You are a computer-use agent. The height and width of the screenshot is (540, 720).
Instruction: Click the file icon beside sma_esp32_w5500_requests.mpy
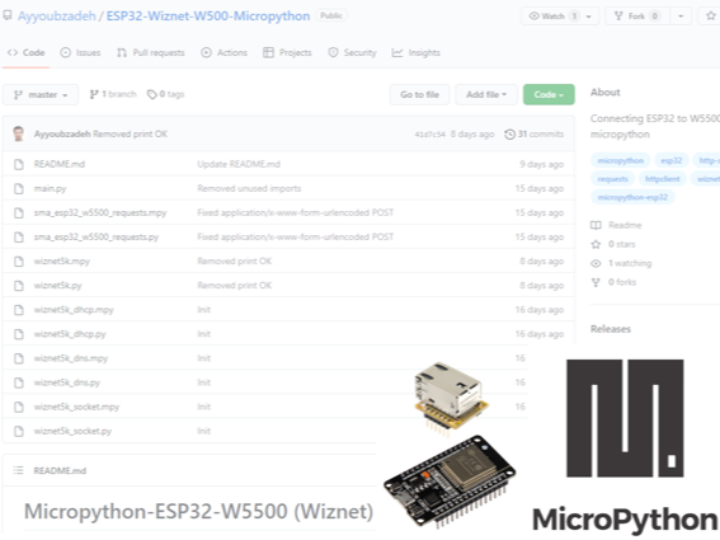(x=19, y=213)
